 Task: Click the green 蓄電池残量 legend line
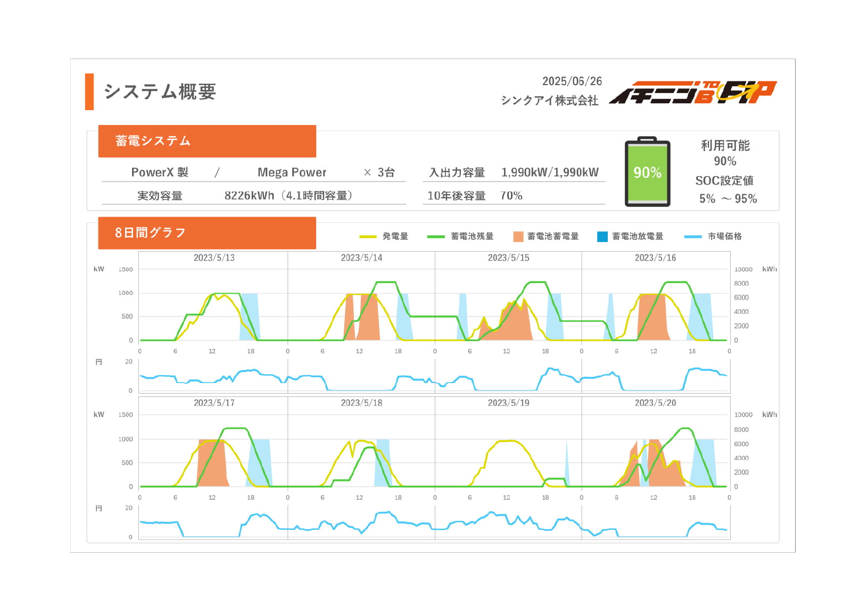(436, 236)
